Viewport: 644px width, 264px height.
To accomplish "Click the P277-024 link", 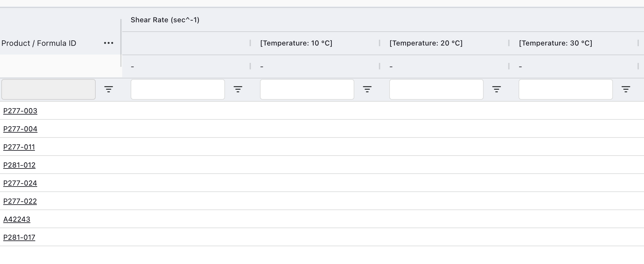I will tap(20, 183).
